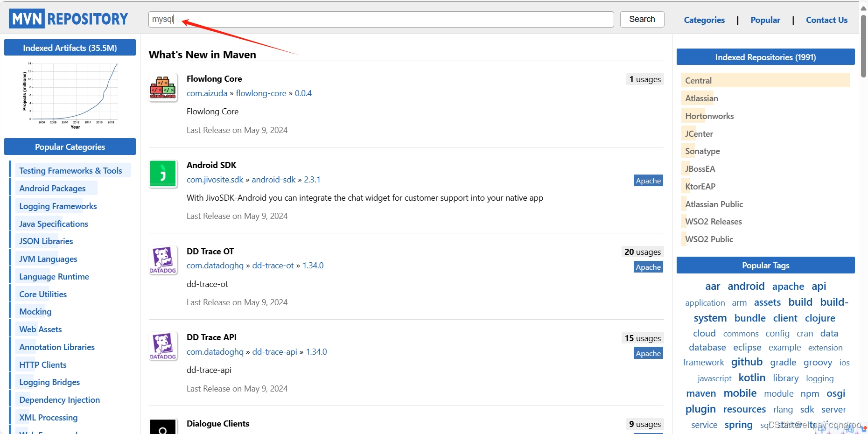
Task: Open version 0.0.4 link
Action: point(303,93)
